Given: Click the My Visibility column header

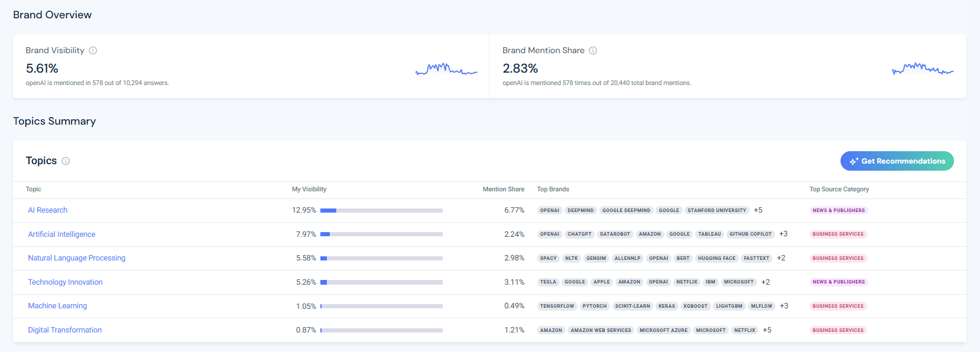Looking at the screenshot, I should (309, 190).
